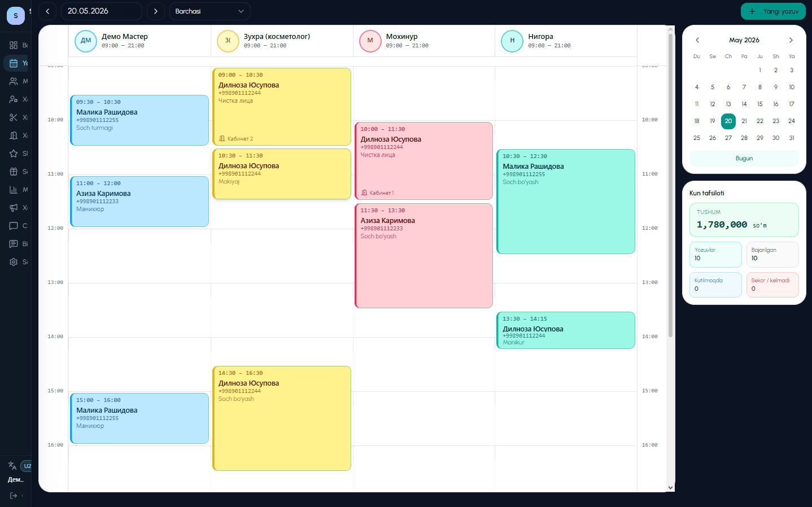Click scrollbar down arrow of schedule
812x507 pixels.
point(671,488)
